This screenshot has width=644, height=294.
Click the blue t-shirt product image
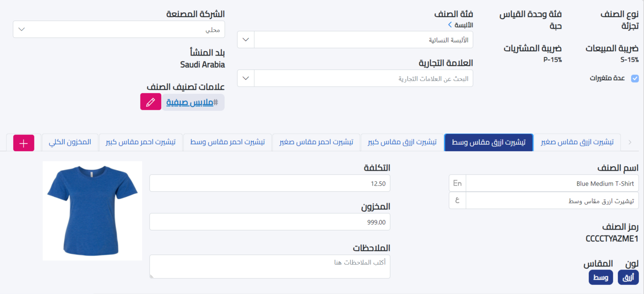92,211
